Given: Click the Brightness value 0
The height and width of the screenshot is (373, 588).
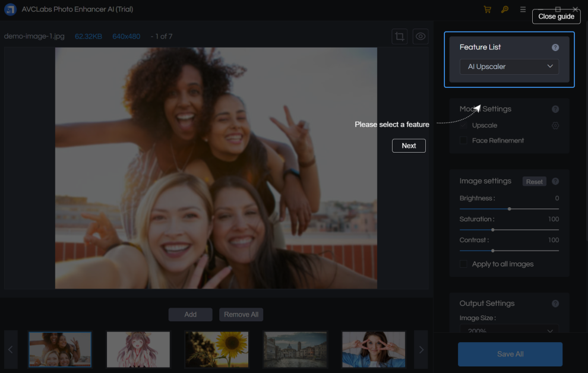Looking at the screenshot, I should pyautogui.click(x=557, y=198).
